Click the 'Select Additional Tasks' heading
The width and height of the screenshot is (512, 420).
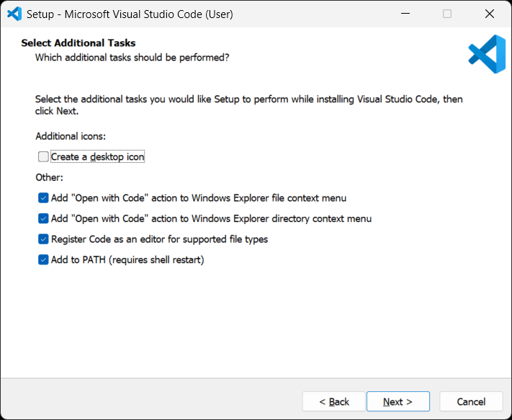78,43
